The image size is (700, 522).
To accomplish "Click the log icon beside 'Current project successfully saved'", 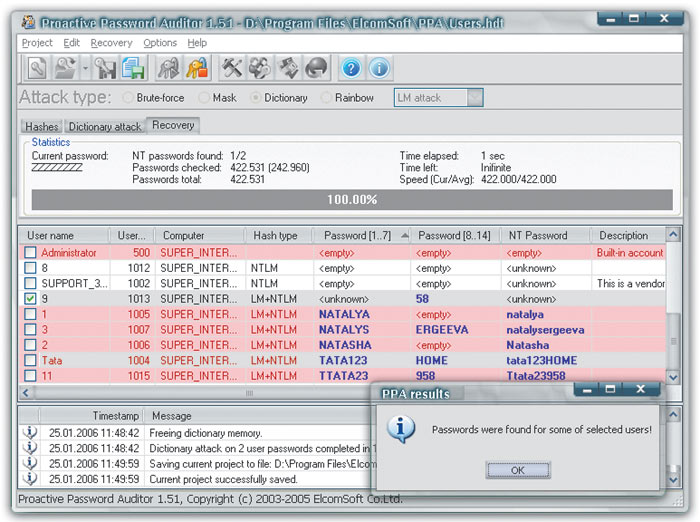I will [x=29, y=479].
